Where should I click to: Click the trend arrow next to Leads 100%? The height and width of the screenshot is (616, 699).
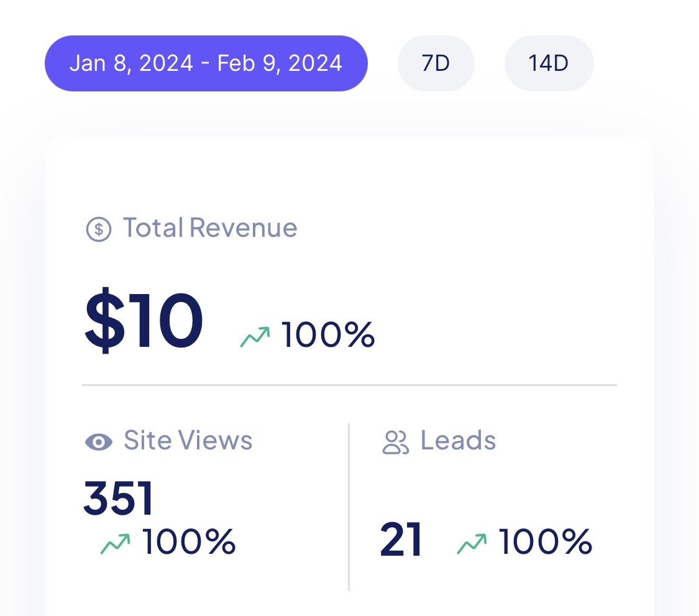(472, 544)
